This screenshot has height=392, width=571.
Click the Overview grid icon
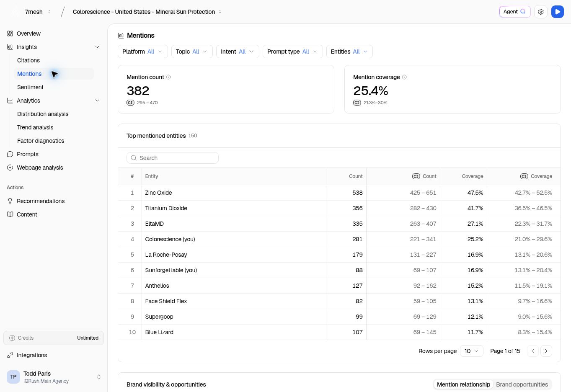point(10,34)
